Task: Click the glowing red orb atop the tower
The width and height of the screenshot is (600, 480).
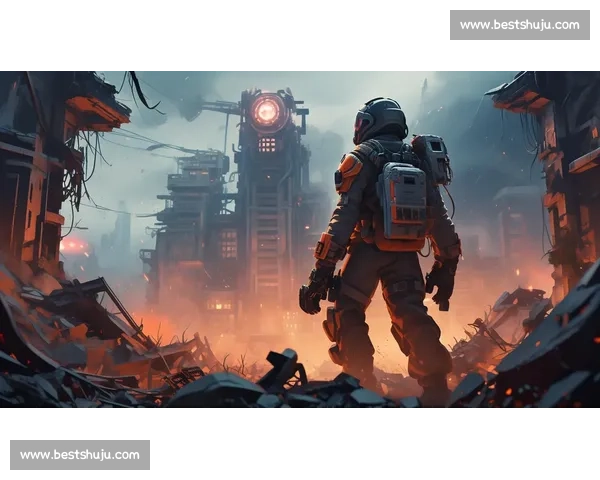Action: click(268, 111)
